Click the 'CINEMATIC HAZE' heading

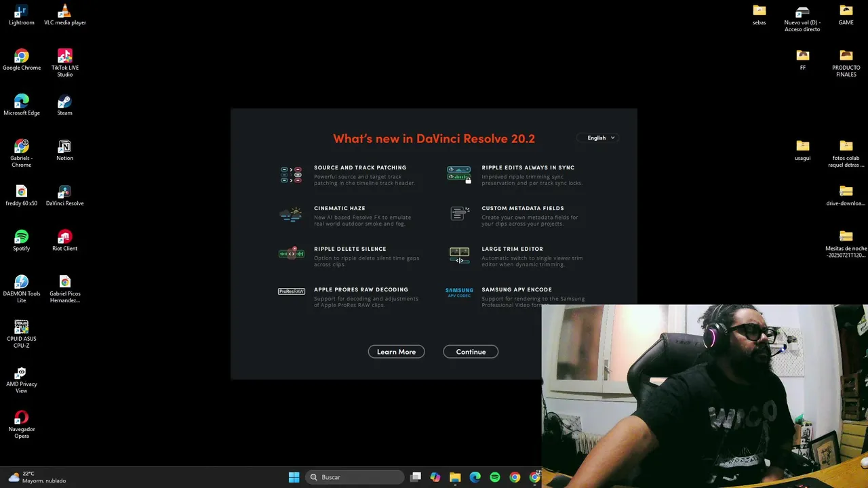coord(340,208)
